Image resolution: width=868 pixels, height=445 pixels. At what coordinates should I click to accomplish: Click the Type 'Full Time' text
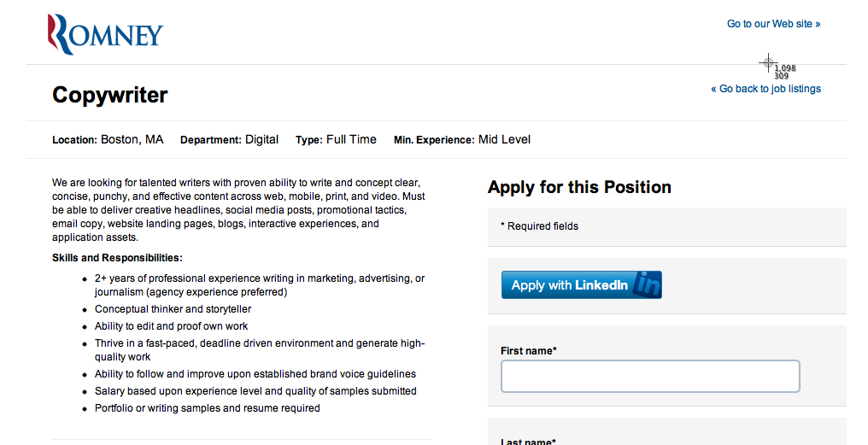click(x=351, y=139)
